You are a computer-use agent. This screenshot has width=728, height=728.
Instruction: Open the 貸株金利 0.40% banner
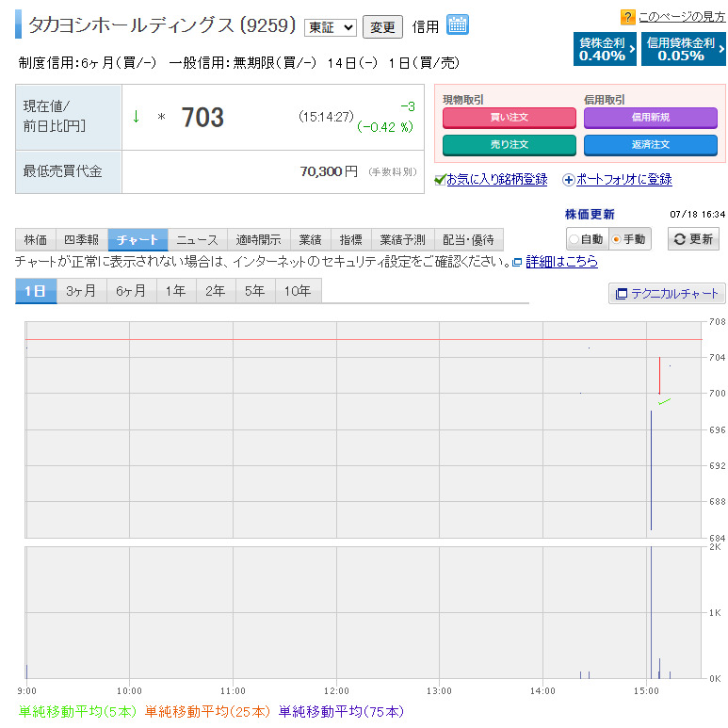[605, 49]
